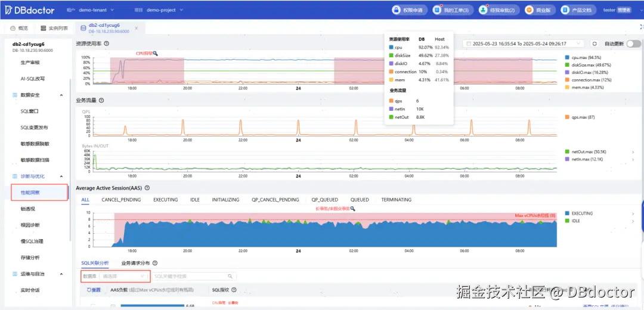Click the 重置 reset button
This screenshot has width=644, height=310.
tap(94, 290)
